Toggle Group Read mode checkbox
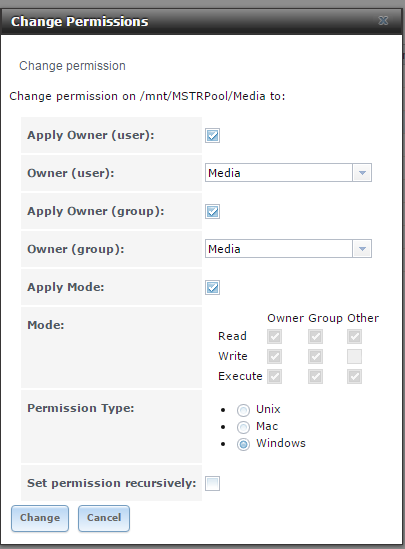Image resolution: width=405 pixels, height=549 pixels. (x=315, y=336)
